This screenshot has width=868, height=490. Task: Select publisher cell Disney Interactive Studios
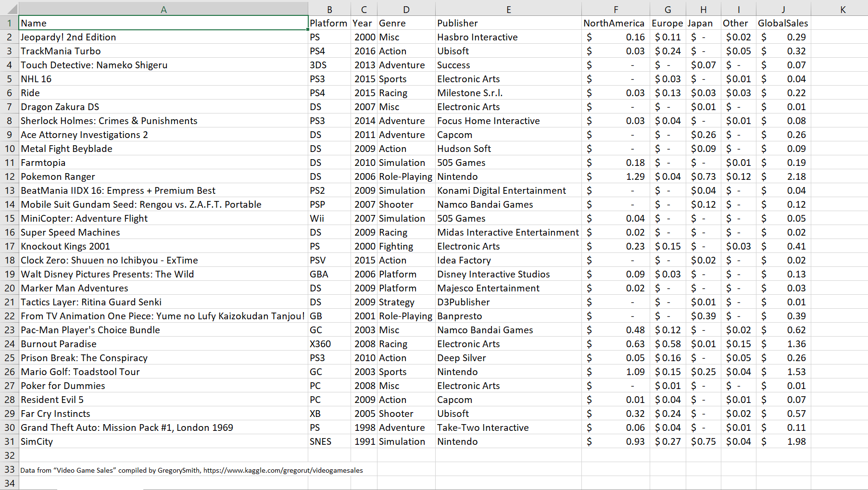coord(508,274)
